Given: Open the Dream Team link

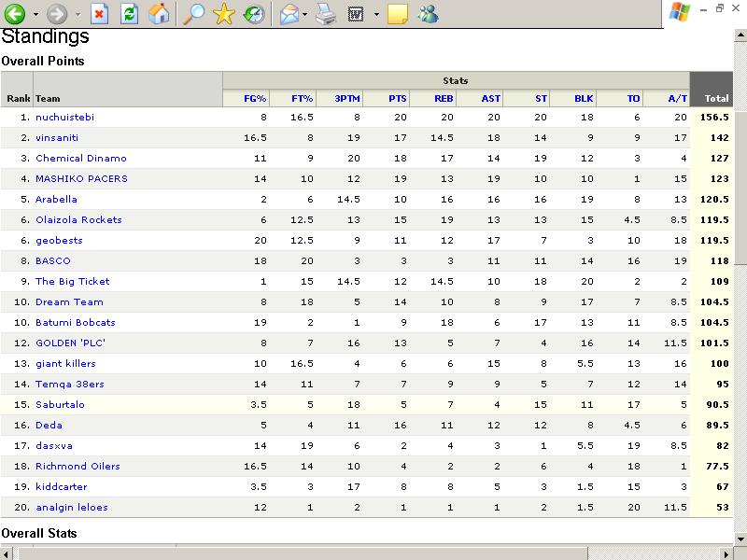Looking at the screenshot, I should pyautogui.click(x=69, y=301).
